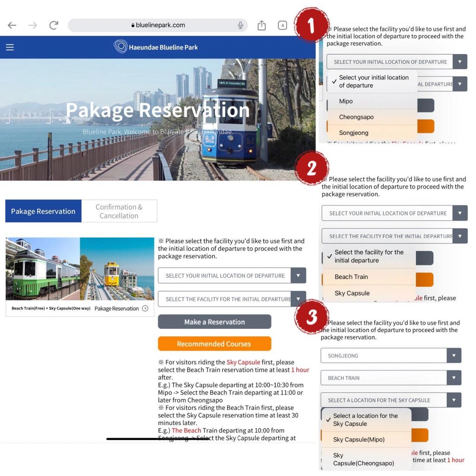Click the blueline​park.com address bar
Viewport: 476px width, 476px height.
coord(158,25)
